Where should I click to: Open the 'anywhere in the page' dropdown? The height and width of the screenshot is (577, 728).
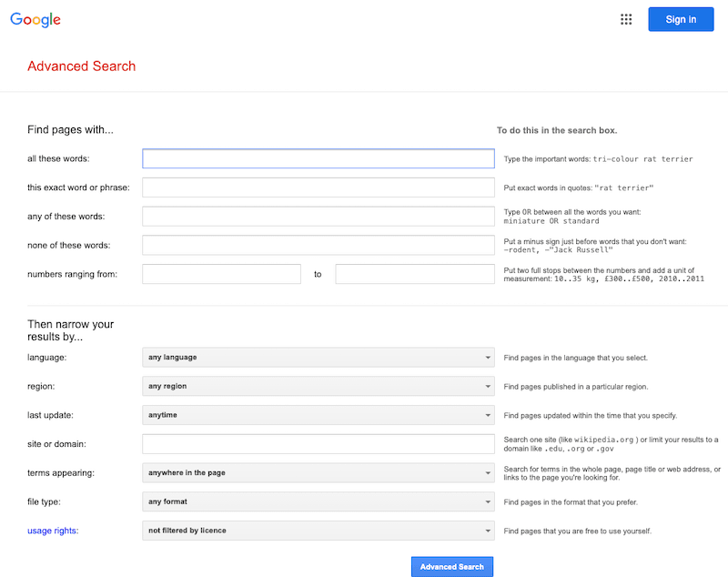coord(318,472)
